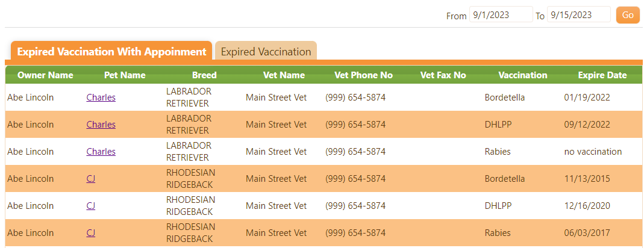Sort by Pet Name column header
Image resolution: width=644 pixels, height=248 pixels.
[125, 75]
